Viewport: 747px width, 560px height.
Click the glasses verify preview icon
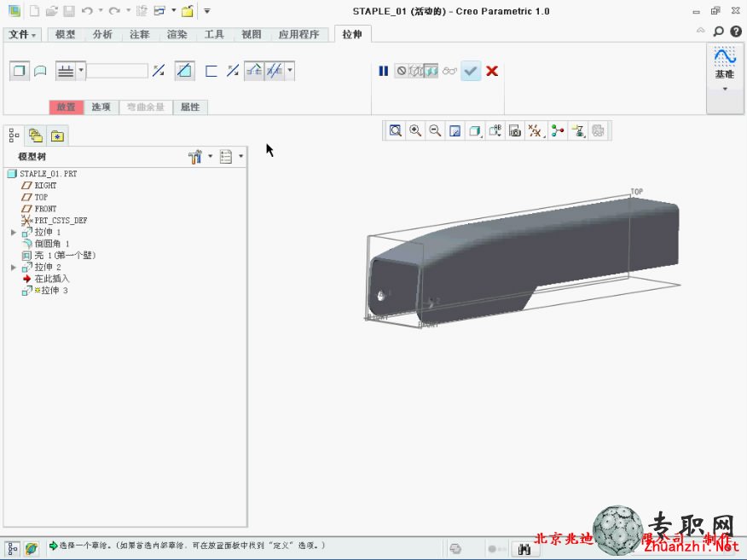[449, 71]
